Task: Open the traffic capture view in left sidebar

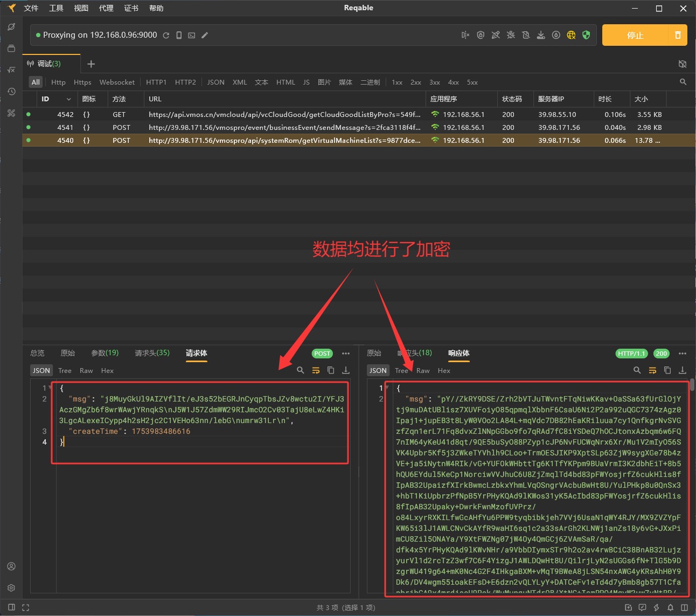Action: 11,27
